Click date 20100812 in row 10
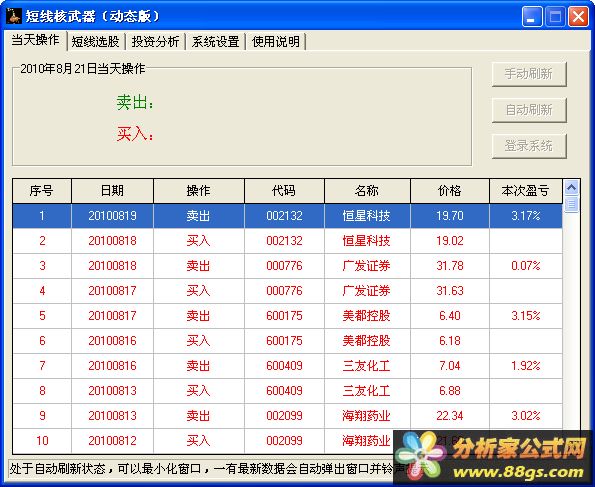This screenshot has width=595, height=487. click(112, 441)
